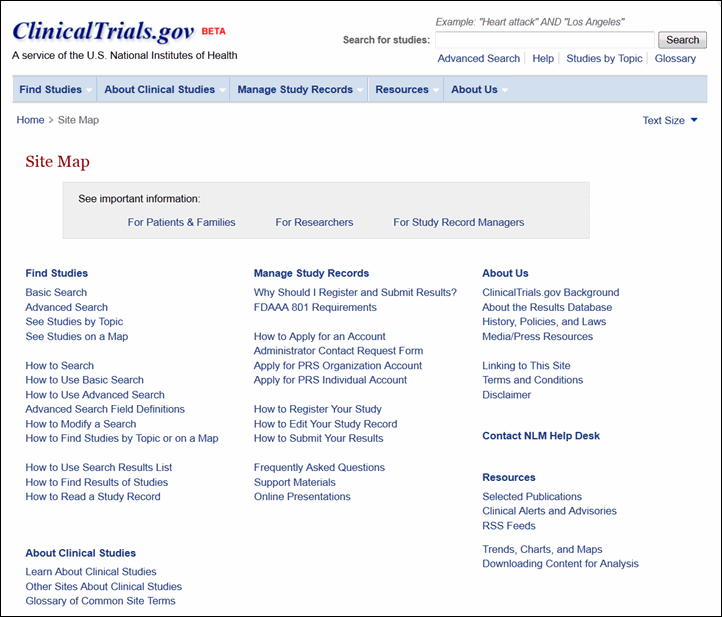Click the Search button
This screenshot has height=617, width=722.
coord(682,40)
